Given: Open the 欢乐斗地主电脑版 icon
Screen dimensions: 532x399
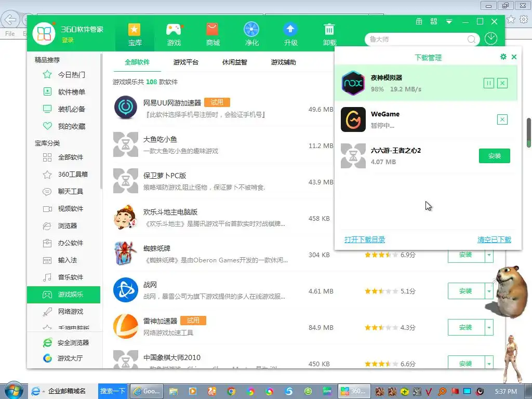Looking at the screenshot, I should click(126, 217).
